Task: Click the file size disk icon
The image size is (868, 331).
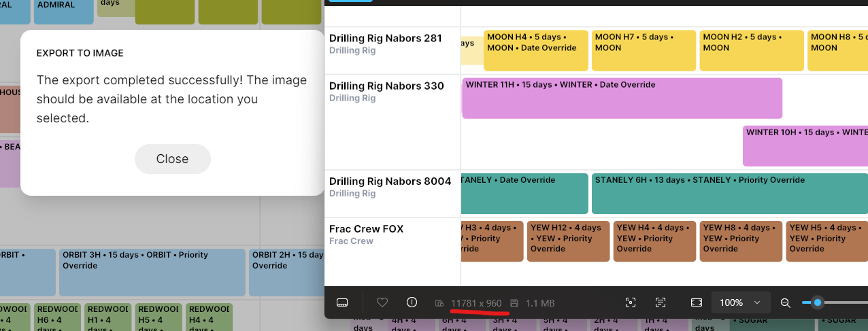Action: [514, 303]
